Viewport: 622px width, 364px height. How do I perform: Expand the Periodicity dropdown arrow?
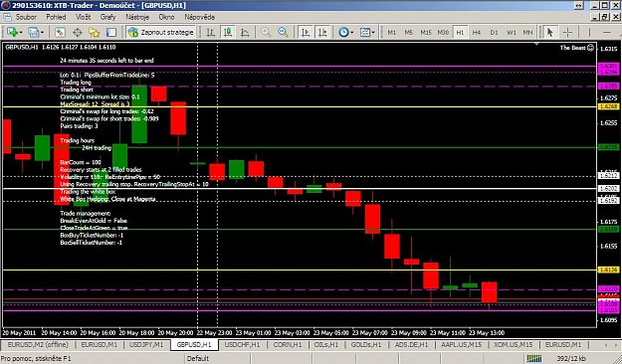coord(352,33)
